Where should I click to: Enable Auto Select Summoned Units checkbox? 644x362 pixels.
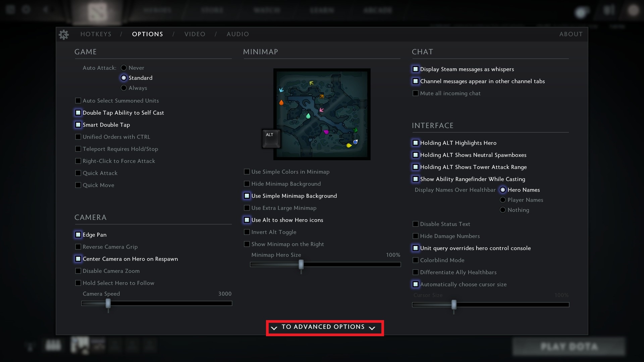78,101
